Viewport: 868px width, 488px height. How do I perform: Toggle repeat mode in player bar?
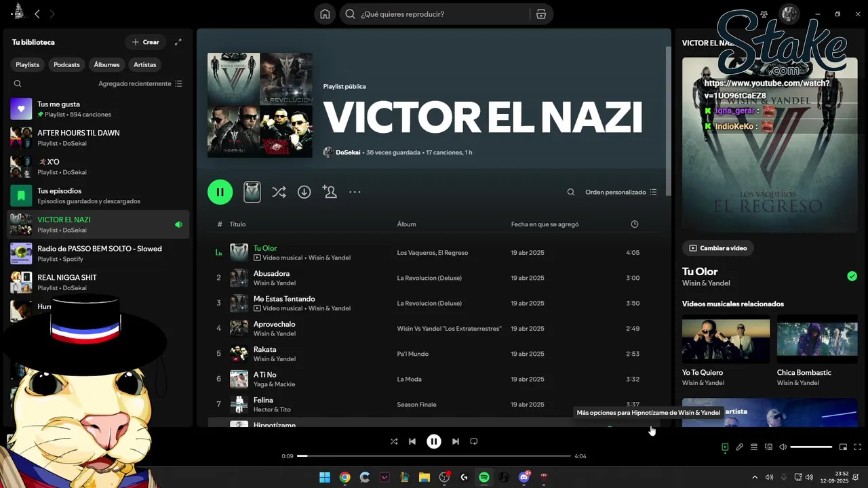point(474,441)
